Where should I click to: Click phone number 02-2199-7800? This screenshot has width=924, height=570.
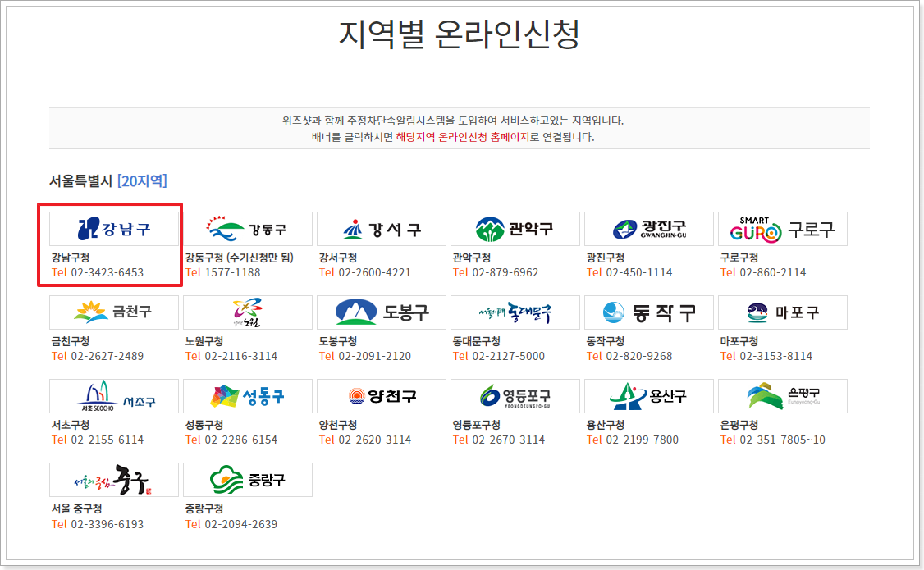(643, 440)
